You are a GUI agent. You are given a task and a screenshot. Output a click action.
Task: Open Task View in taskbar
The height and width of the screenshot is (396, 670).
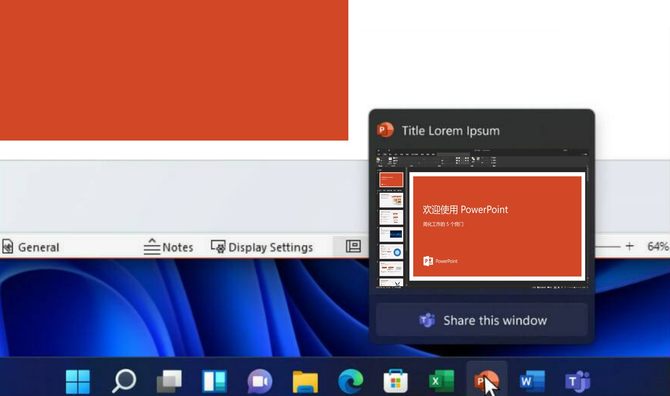click(169, 381)
